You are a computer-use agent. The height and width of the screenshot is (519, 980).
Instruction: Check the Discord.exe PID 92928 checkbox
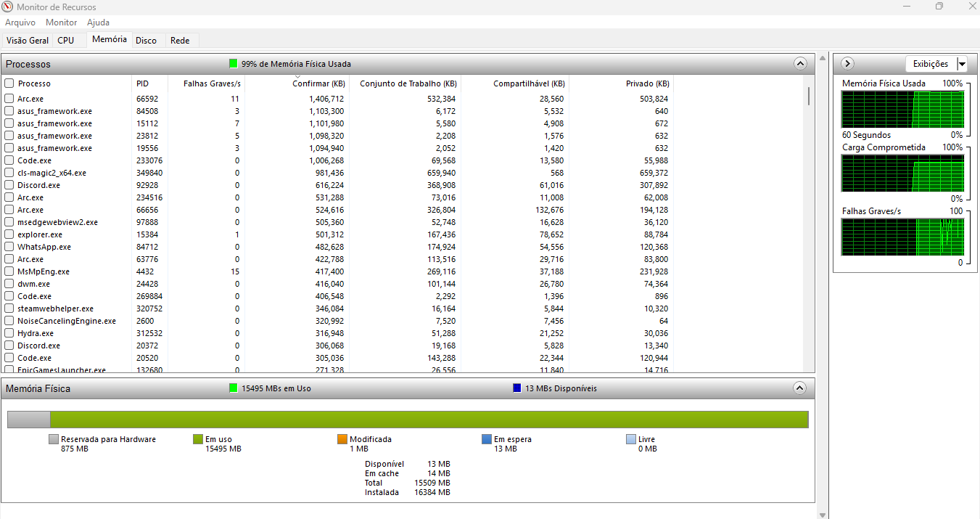pos(9,185)
